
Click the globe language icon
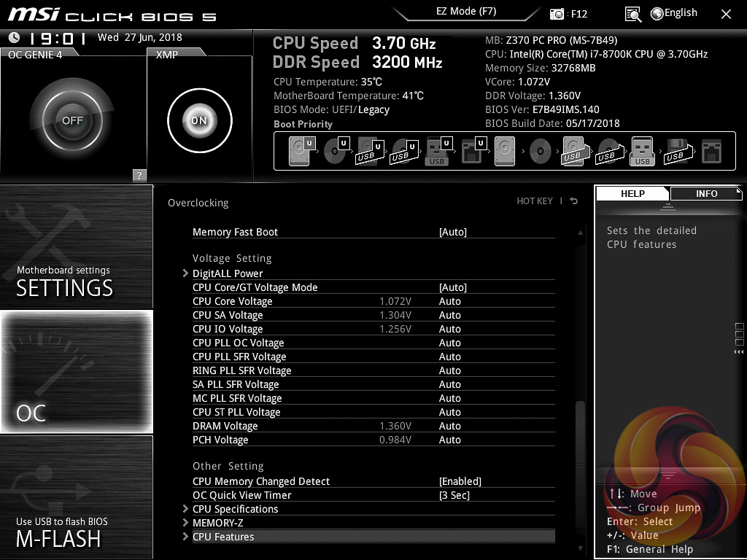coord(656,13)
